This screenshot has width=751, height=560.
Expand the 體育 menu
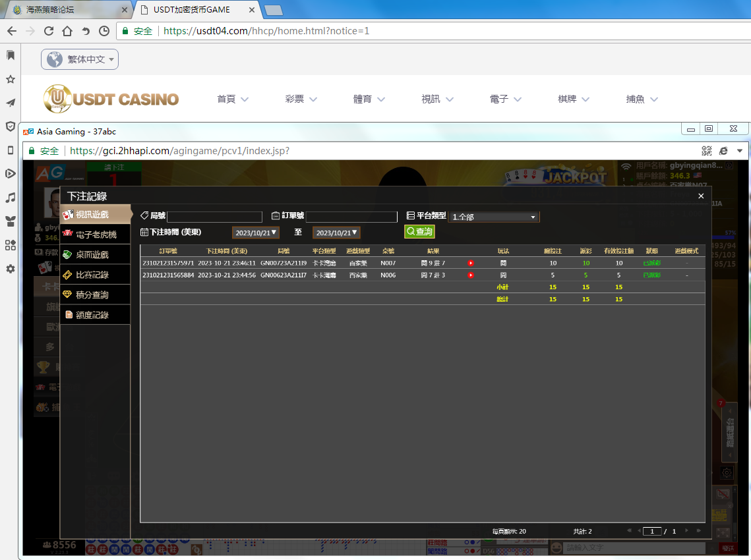369,99
